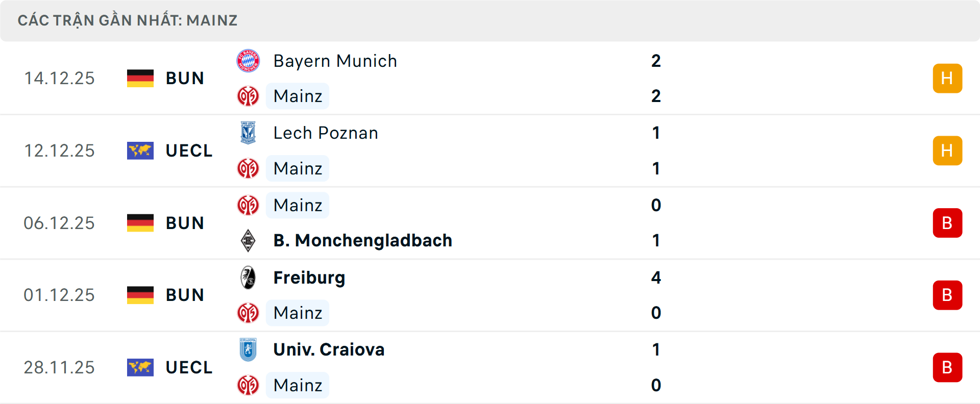Click the draw badge for Lech Poznan match
980x404 pixels.
[947, 150]
